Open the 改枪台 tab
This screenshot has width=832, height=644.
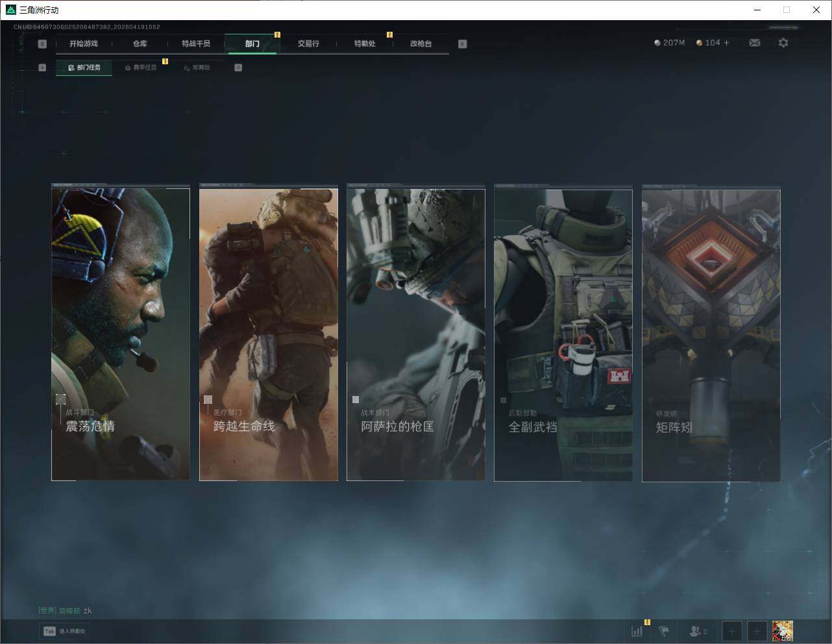pyautogui.click(x=421, y=43)
